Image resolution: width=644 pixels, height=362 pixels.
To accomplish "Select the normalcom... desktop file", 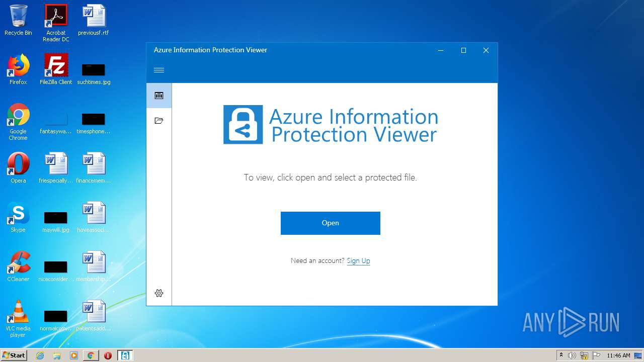I will click(56, 320).
